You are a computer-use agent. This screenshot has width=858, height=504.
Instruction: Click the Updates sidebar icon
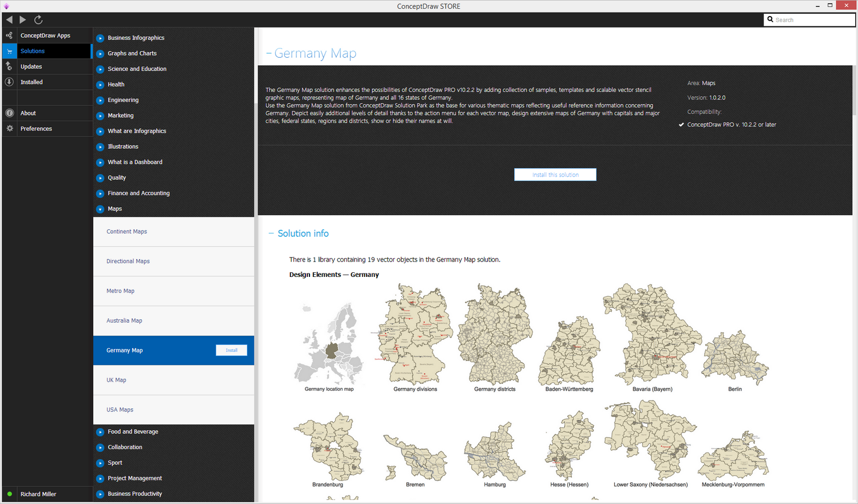pyautogui.click(x=9, y=66)
